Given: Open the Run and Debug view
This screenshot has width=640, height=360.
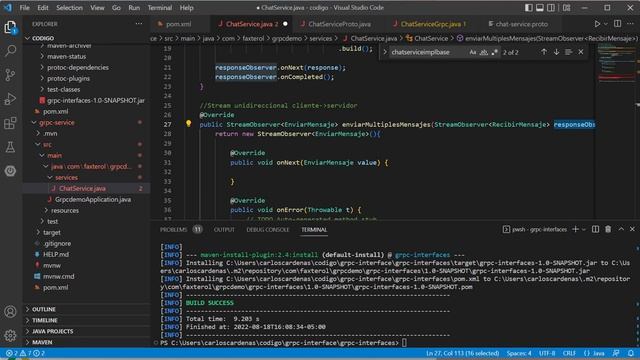Looking at the screenshot, I should (10, 99).
